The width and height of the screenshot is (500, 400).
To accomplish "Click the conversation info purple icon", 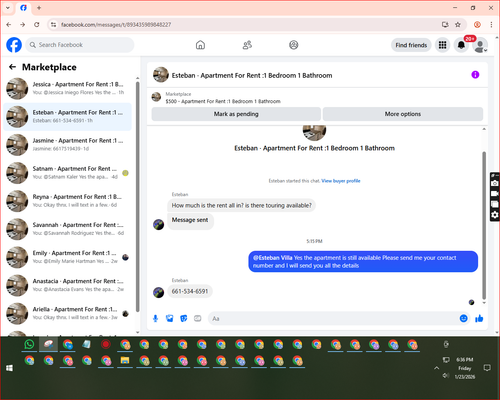I will click(x=475, y=75).
